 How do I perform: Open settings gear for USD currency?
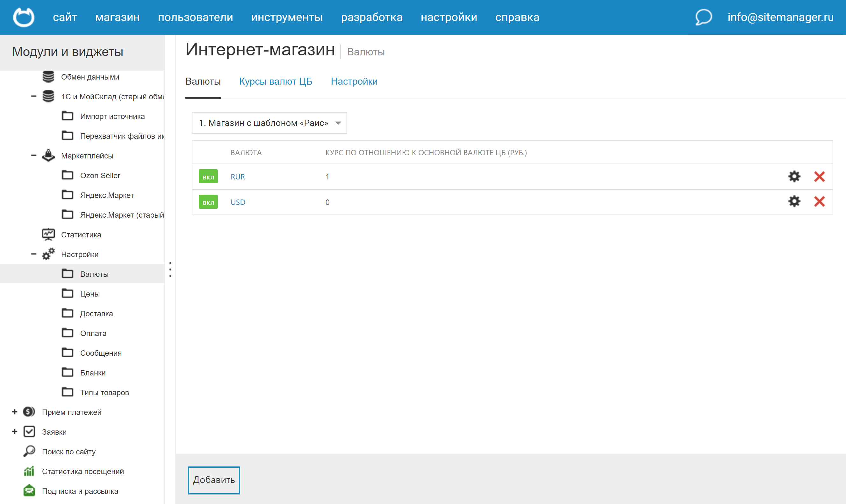pos(794,202)
